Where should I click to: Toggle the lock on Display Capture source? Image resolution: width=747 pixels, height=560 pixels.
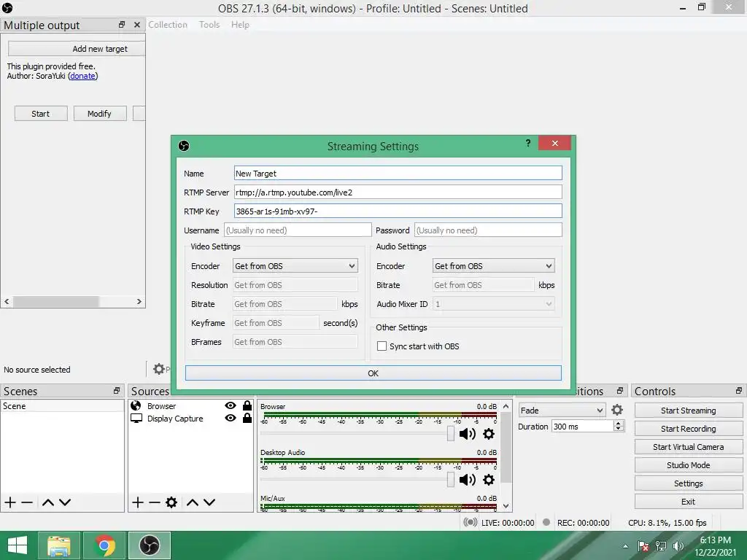point(247,418)
